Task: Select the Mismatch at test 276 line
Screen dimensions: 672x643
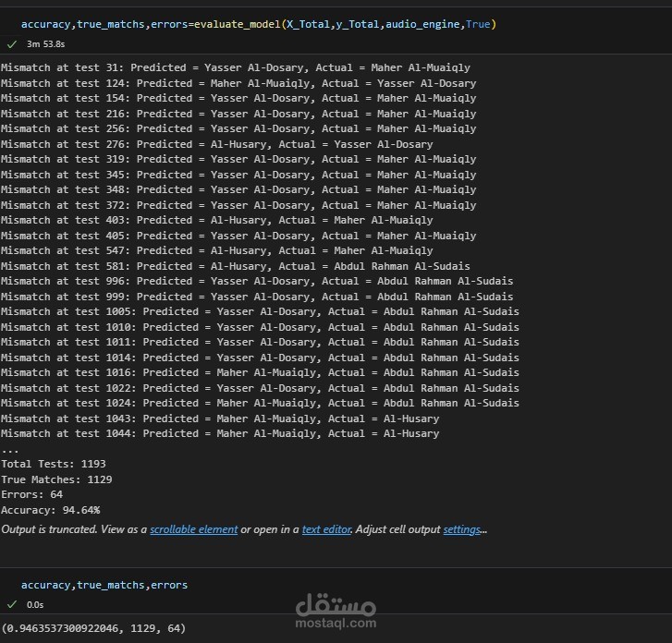Action: click(x=217, y=144)
